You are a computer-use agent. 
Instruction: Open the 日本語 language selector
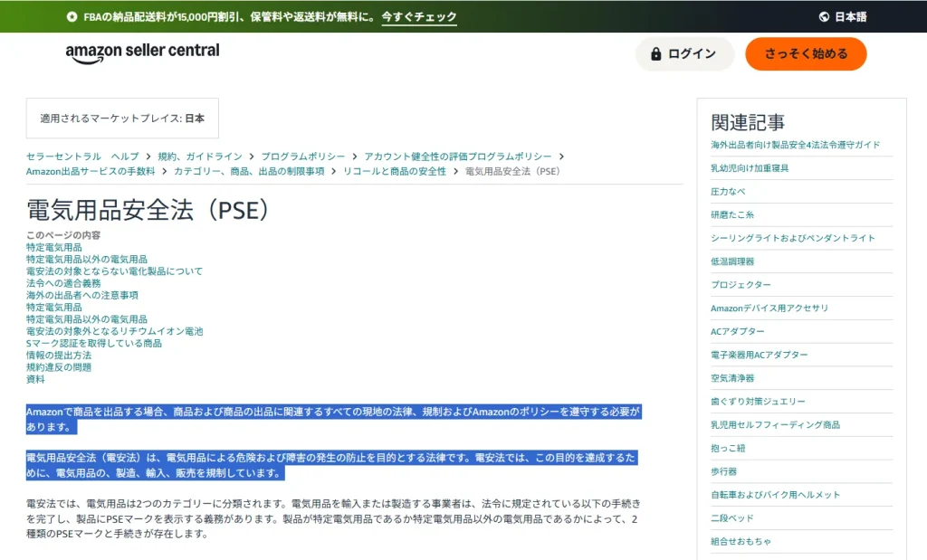[843, 16]
